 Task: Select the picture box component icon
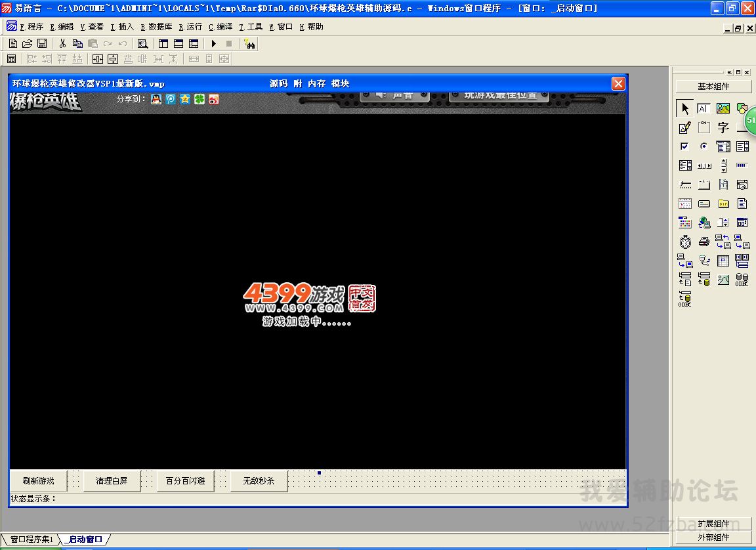tap(723, 108)
